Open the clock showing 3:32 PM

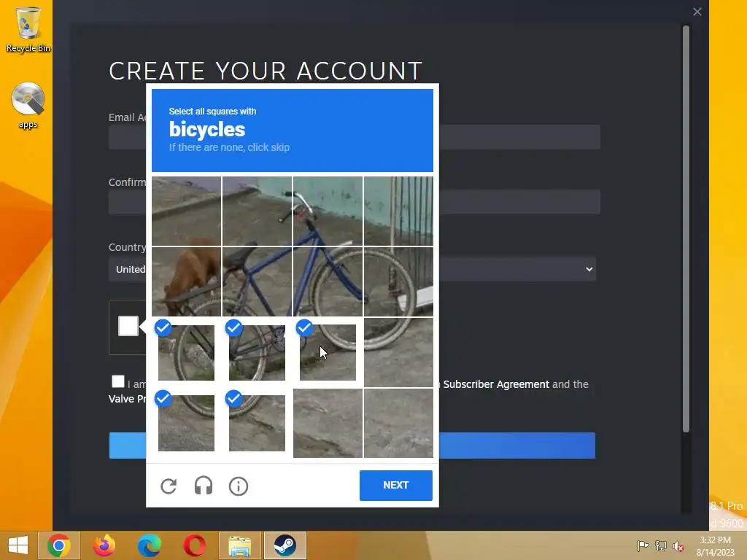pyautogui.click(x=715, y=545)
